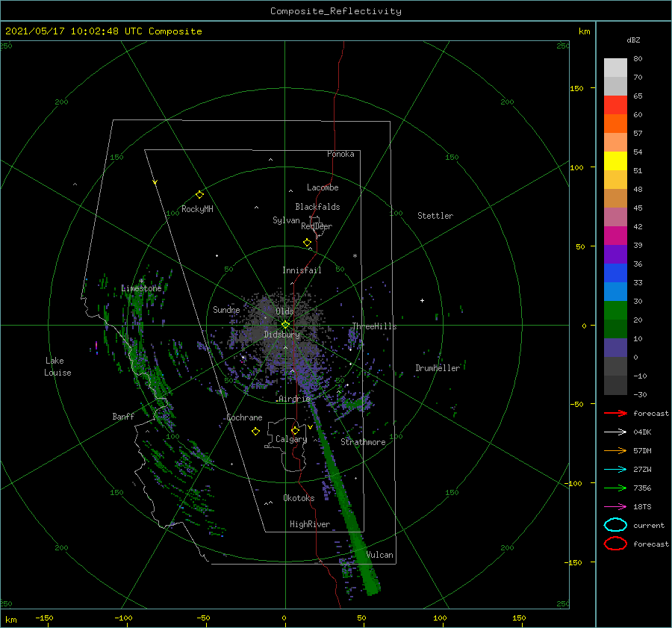The width and height of the screenshot is (672, 628).
Task: Click the asterisk marker above Limestone label
Action: (x=141, y=282)
